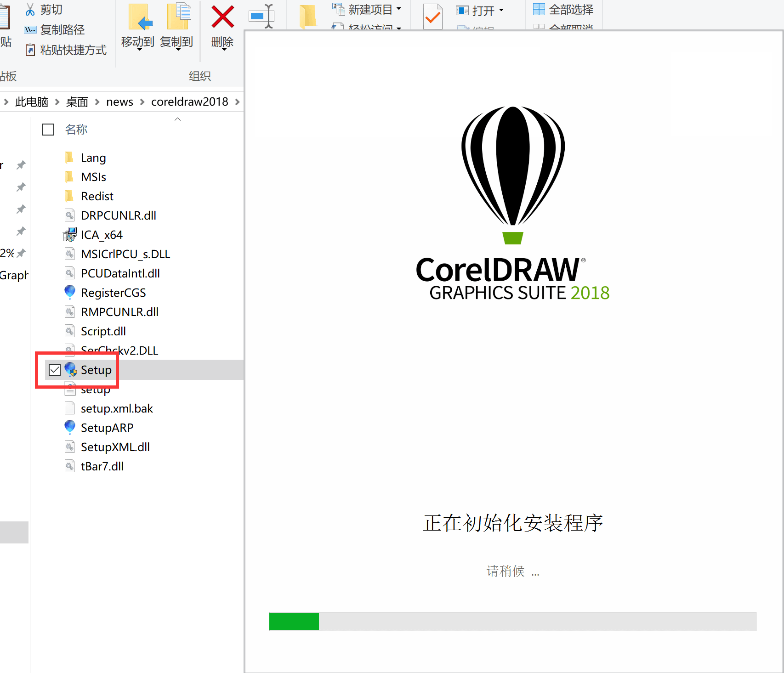Image resolution: width=784 pixels, height=673 pixels.
Task: Click the 复制路径 (Copy path) icon
Action: click(x=30, y=29)
